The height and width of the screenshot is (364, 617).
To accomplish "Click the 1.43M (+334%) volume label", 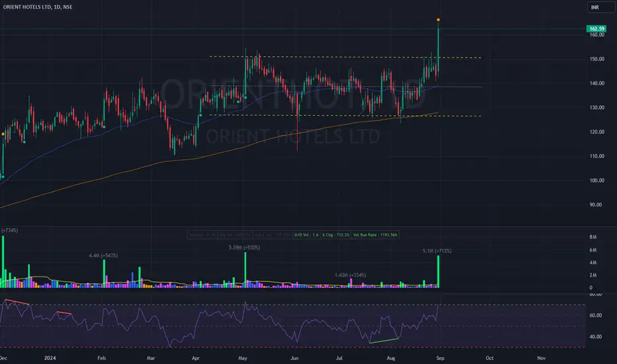I will (x=350, y=275).
